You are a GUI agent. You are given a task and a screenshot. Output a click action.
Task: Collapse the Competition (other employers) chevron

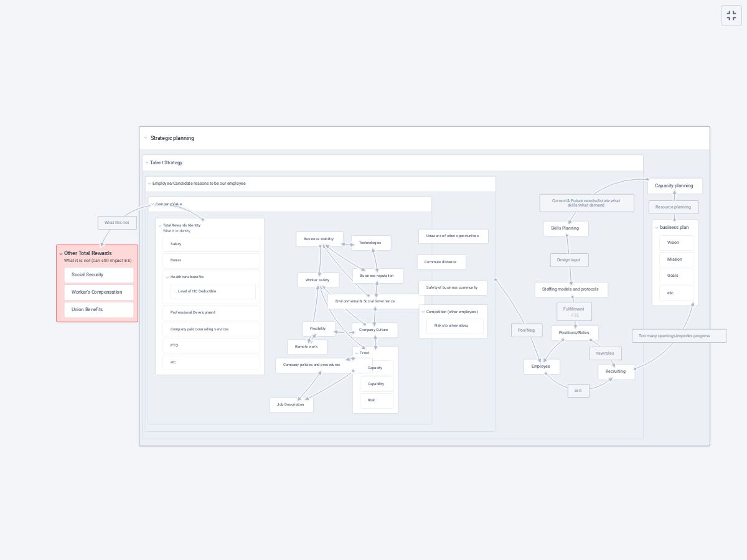coord(423,312)
